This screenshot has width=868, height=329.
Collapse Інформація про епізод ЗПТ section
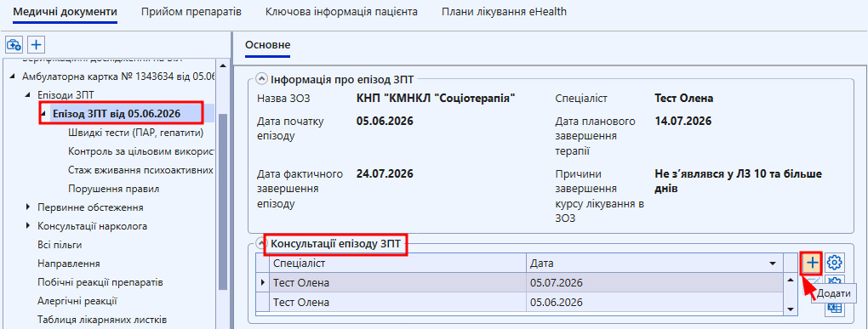coord(261,79)
